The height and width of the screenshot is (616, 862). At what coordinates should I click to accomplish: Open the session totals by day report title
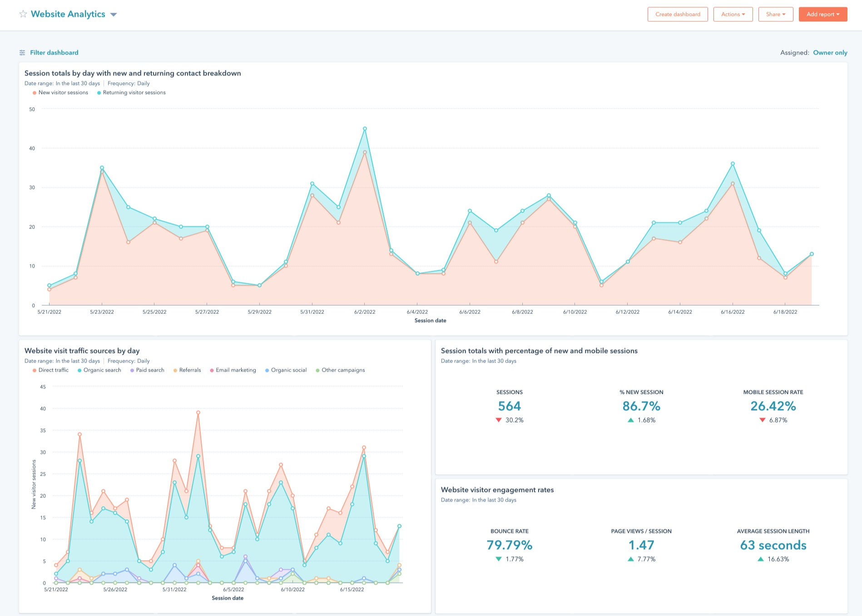coord(133,73)
